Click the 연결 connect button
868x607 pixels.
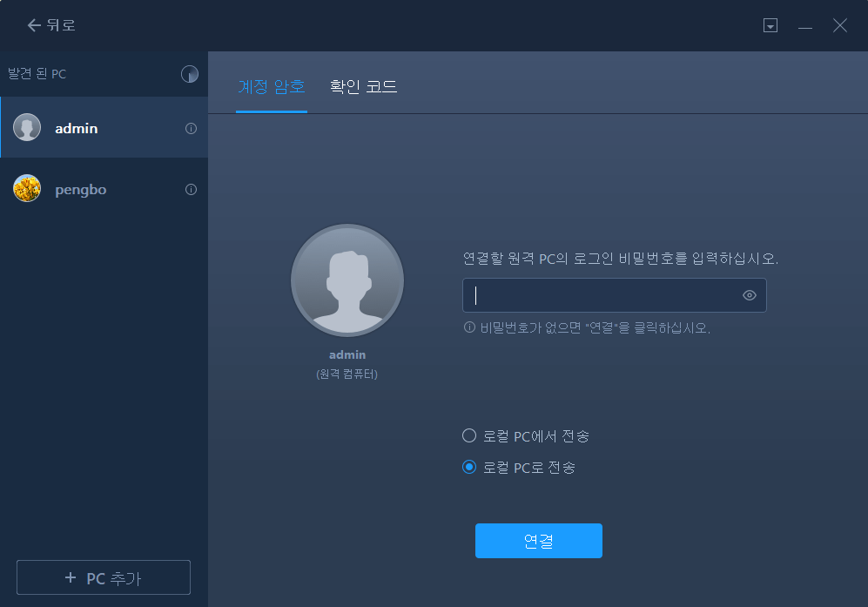click(x=539, y=541)
